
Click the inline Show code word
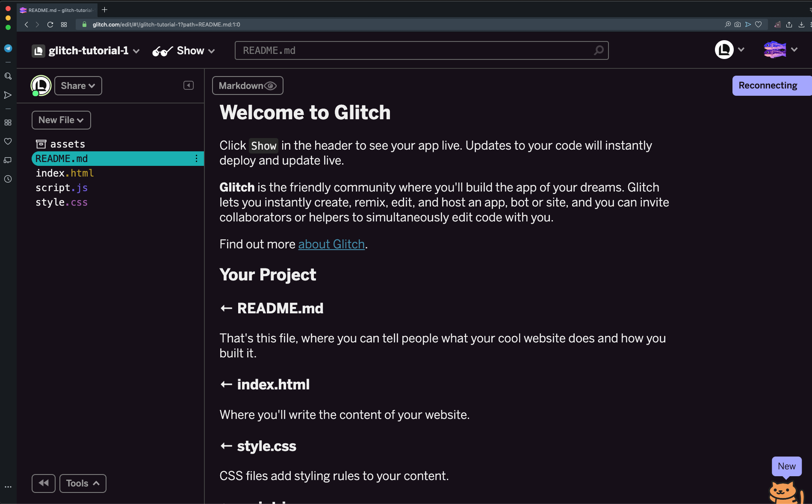point(263,146)
